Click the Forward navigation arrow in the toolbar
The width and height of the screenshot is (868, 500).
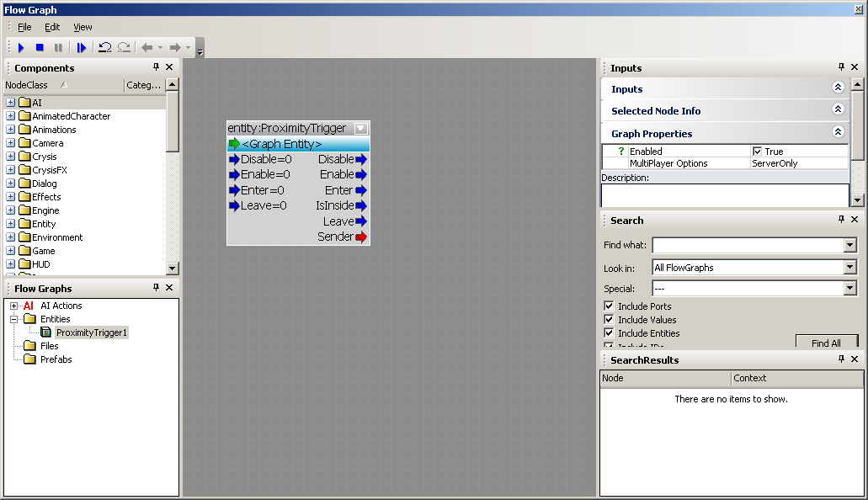(175, 48)
